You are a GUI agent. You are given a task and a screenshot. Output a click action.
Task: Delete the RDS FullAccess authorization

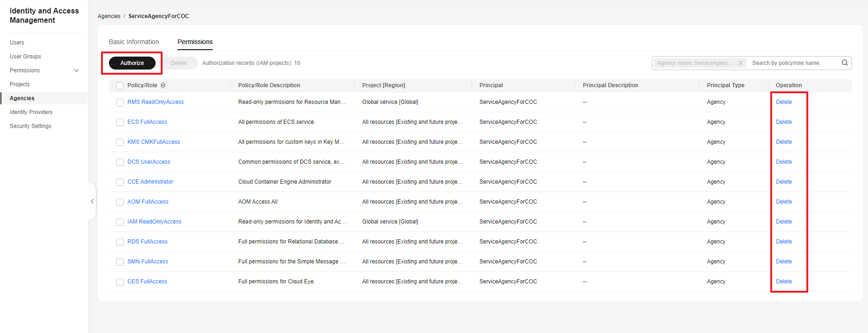(784, 242)
